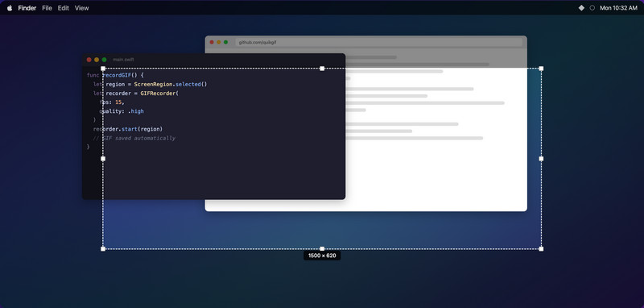Grab the left-middle edge selection handle
This screenshot has height=308, width=644.
point(103,159)
